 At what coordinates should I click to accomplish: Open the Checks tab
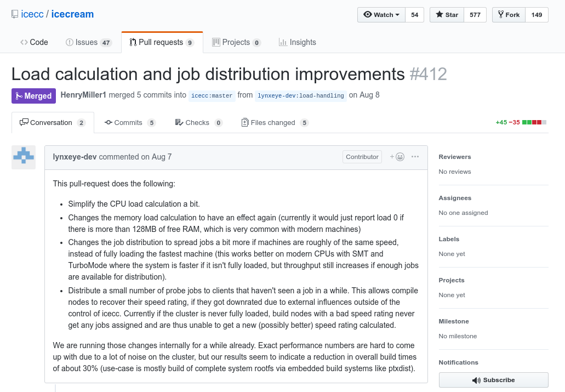coord(198,123)
